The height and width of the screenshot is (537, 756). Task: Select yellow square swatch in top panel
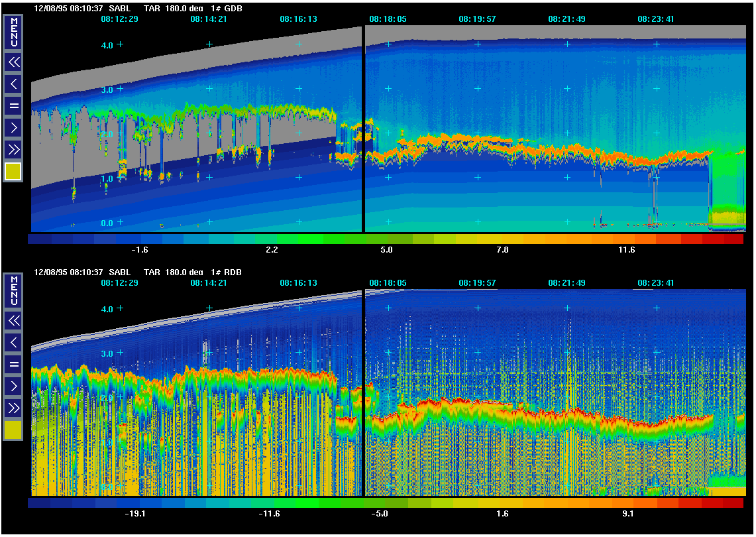[13, 172]
